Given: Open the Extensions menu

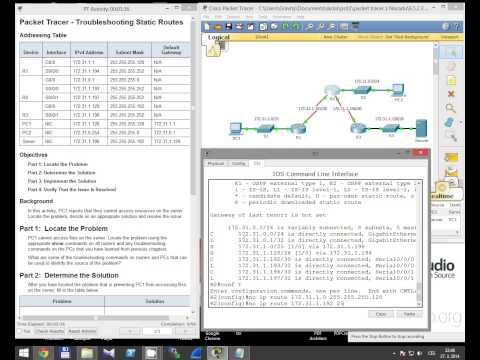Looking at the screenshot, I should pos(282,17).
